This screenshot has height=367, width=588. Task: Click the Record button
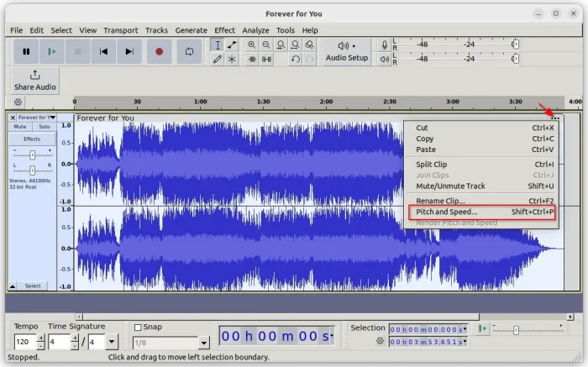pos(159,51)
